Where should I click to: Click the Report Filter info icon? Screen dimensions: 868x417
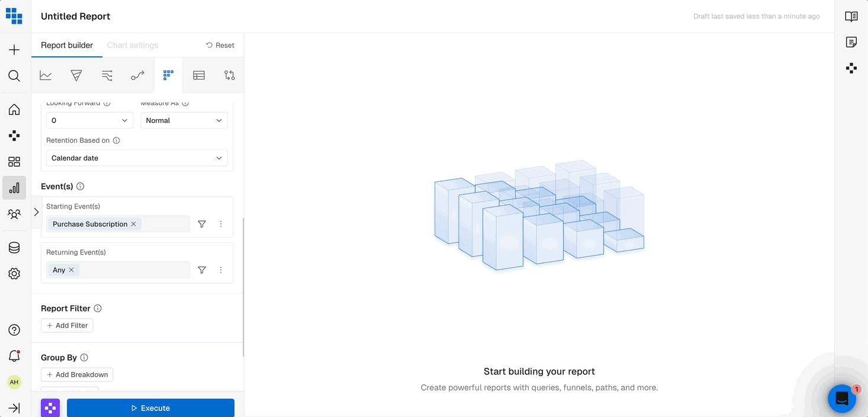point(98,308)
